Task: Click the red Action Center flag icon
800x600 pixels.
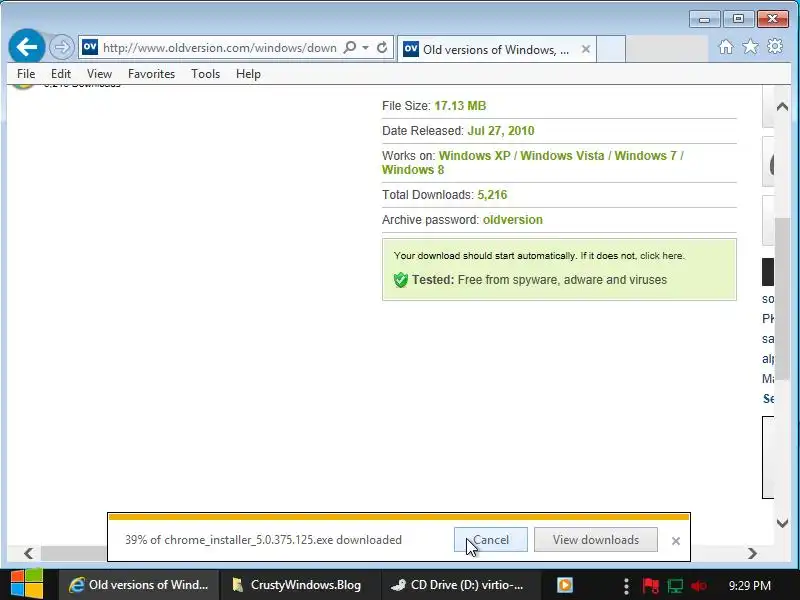Action: tap(651, 586)
